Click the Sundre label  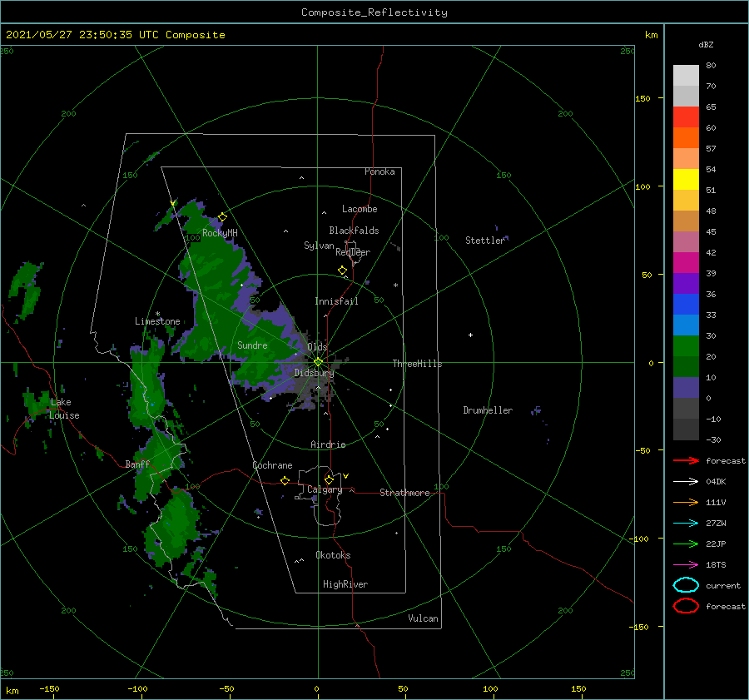[252, 345]
